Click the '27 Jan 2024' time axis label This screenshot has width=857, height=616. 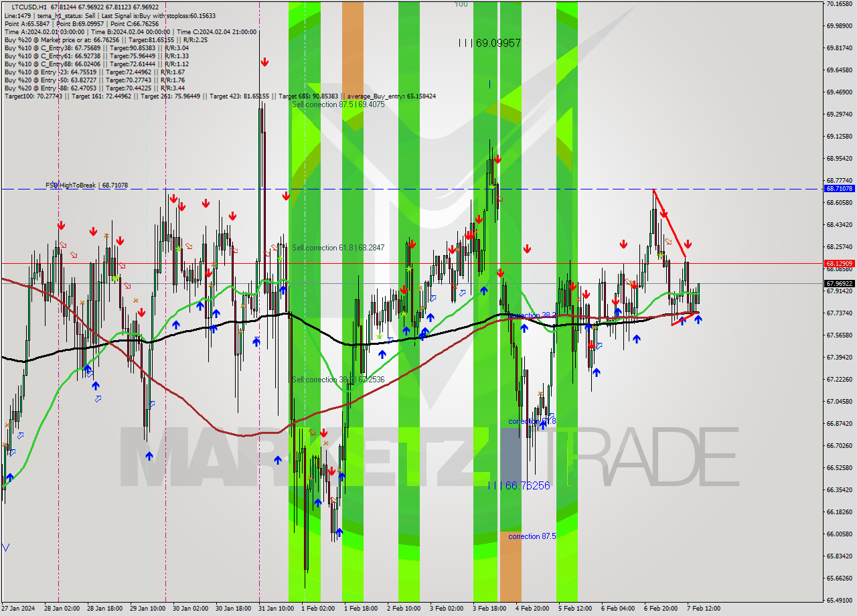click(x=17, y=609)
